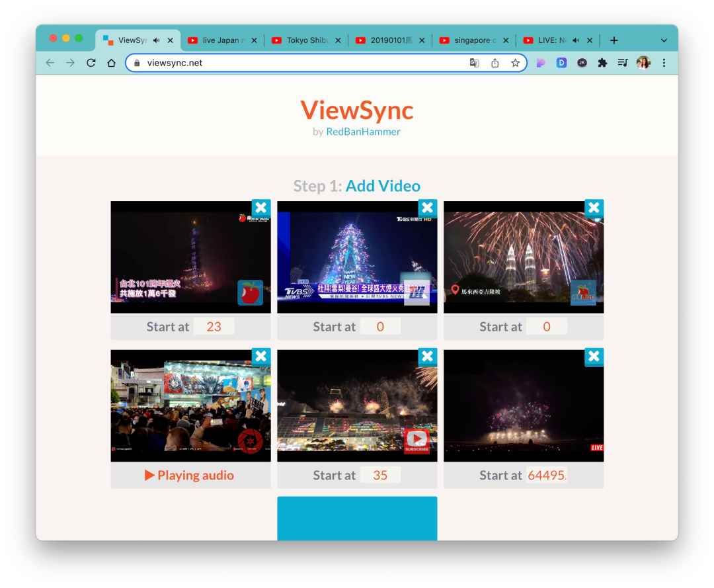This screenshot has width=714, height=588.
Task: Remove the TVBS News video tile
Action: [x=428, y=208]
